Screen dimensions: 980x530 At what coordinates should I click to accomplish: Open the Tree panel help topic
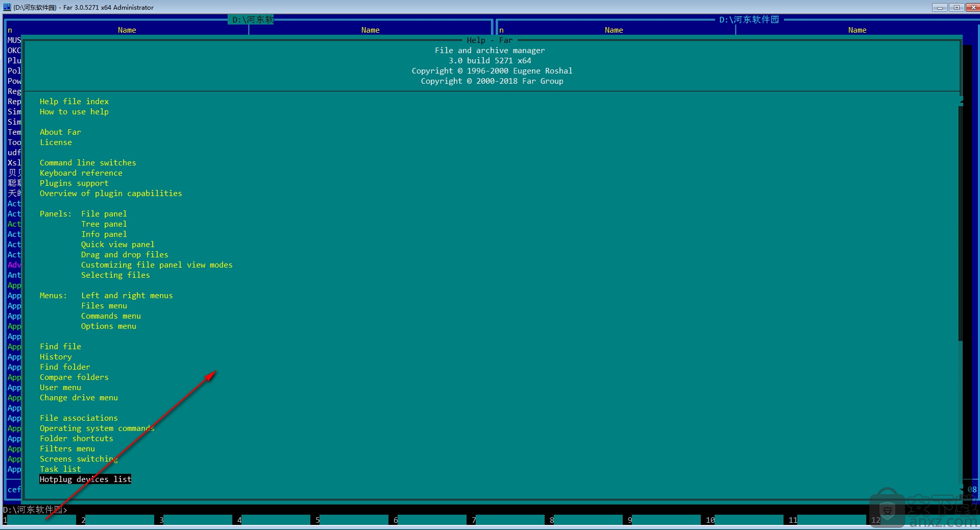104,224
